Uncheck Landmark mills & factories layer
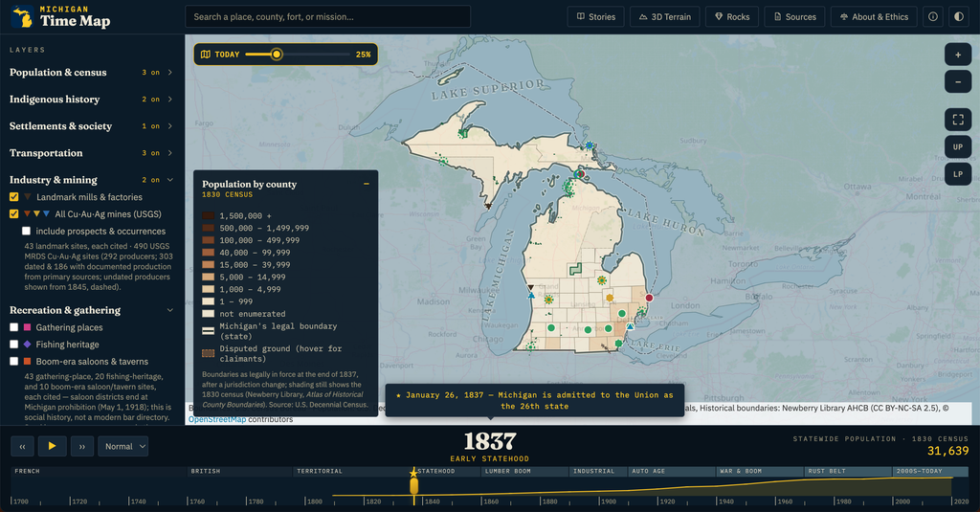The width and height of the screenshot is (980, 512). pos(13,197)
